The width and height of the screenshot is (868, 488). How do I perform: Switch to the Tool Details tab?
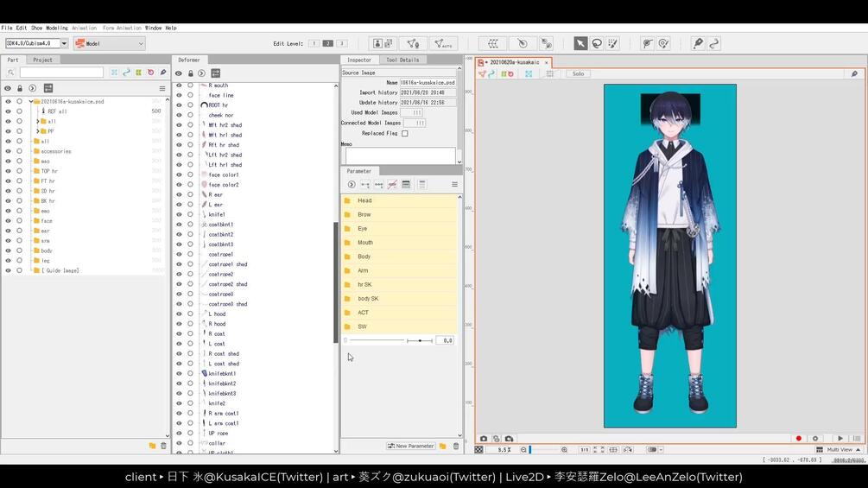pos(402,60)
